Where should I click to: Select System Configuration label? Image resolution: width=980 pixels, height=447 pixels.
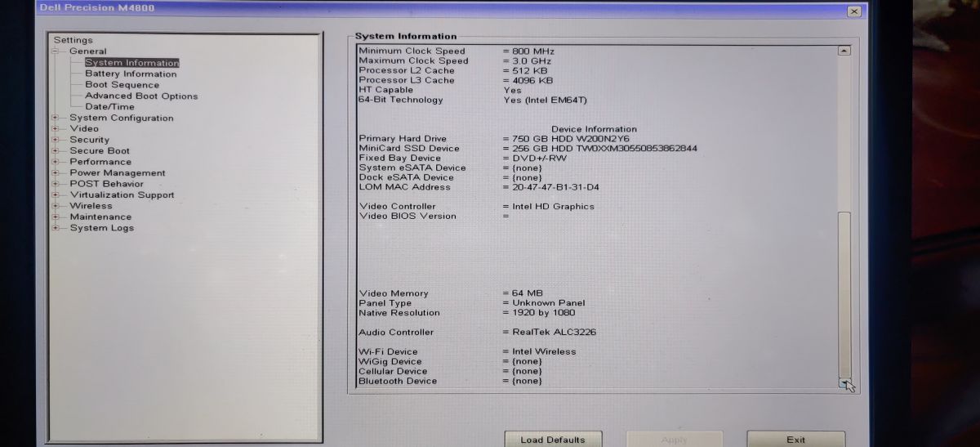pyautogui.click(x=122, y=118)
